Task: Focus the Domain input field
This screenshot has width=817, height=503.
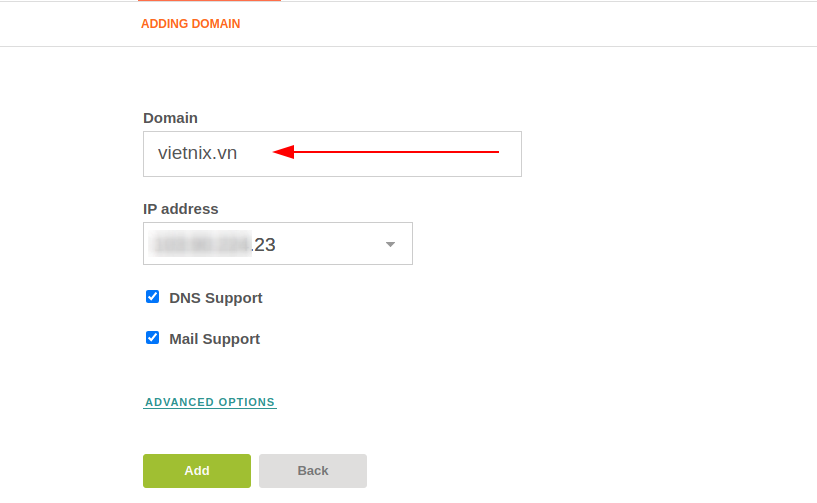Action: click(x=332, y=154)
